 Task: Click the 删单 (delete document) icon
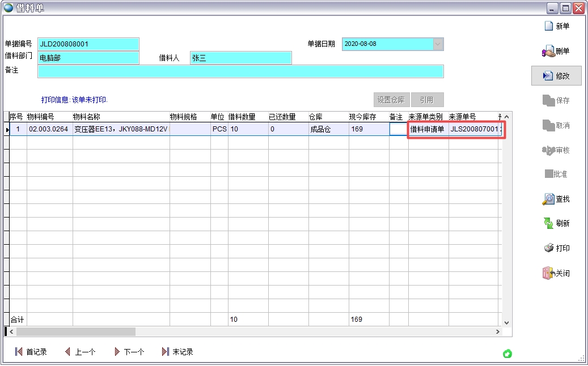(548, 52)
